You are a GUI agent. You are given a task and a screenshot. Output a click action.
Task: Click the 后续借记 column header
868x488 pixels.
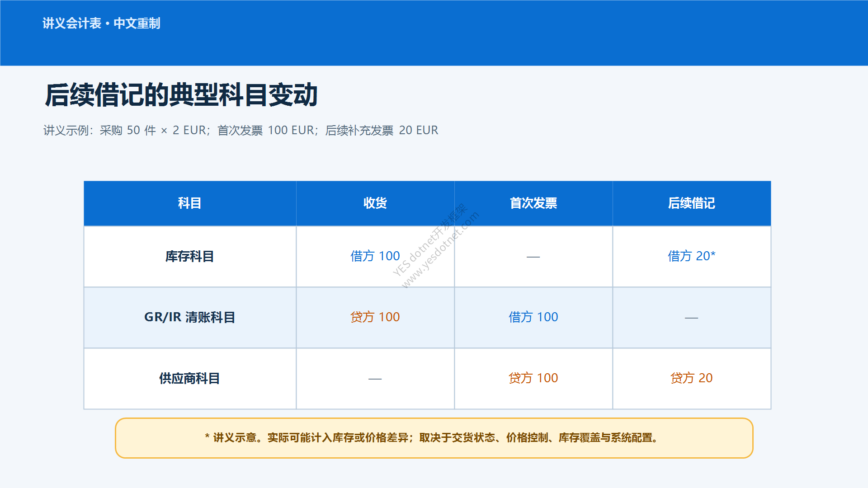(x=692, y=203)
